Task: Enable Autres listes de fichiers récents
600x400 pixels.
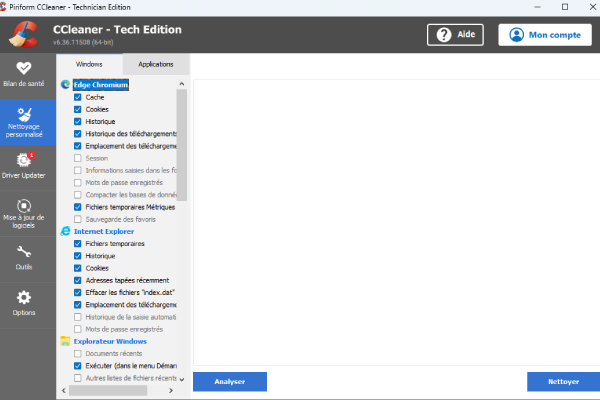Action: pyautogui.click(x=78, y=378)
